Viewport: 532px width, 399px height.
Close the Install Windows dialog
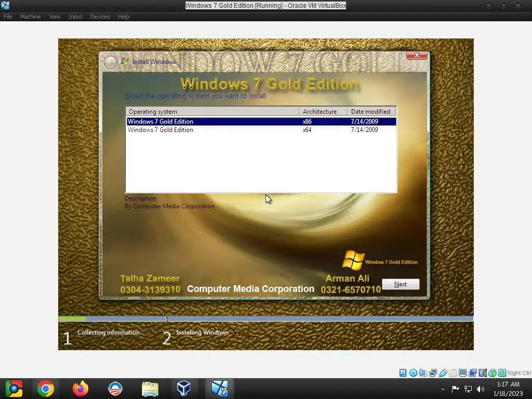pyautogui.click(x=417, y=55)
